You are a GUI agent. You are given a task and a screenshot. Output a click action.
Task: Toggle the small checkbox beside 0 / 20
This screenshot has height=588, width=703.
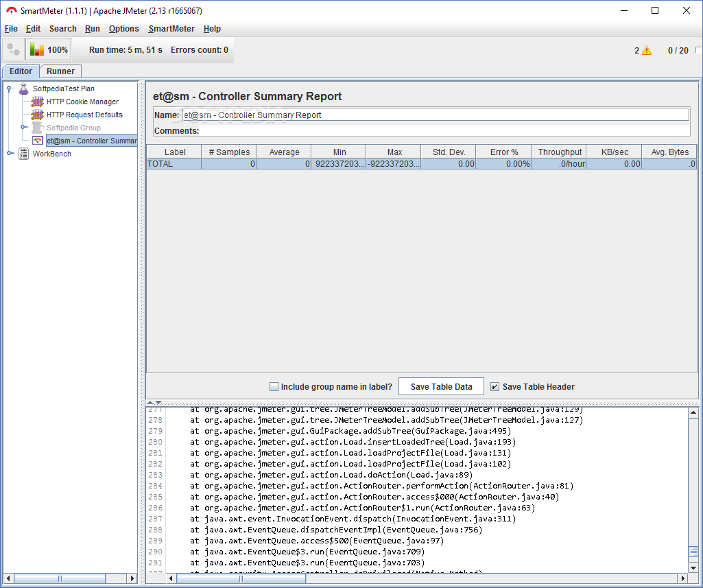pyautogui.click(x=698, y=50)
